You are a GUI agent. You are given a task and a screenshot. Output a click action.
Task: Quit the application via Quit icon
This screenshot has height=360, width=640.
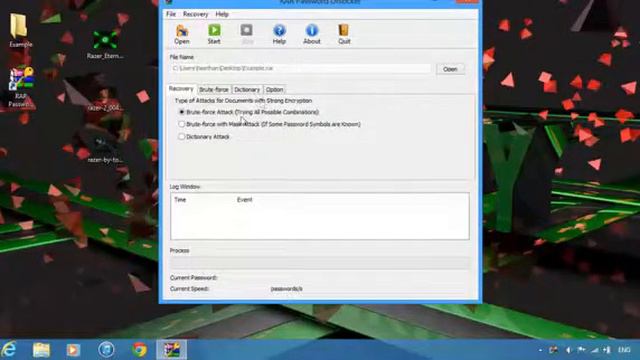344,34
